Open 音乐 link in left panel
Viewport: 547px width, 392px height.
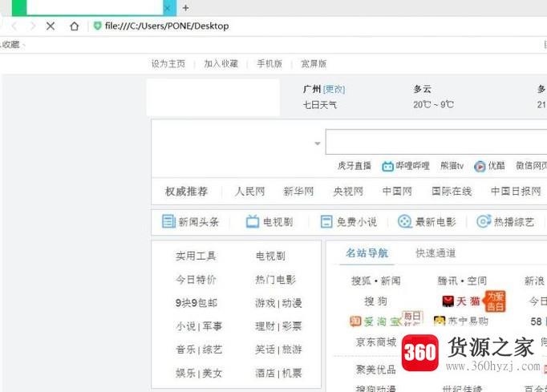pyautogui.click(x=186, y=350)
